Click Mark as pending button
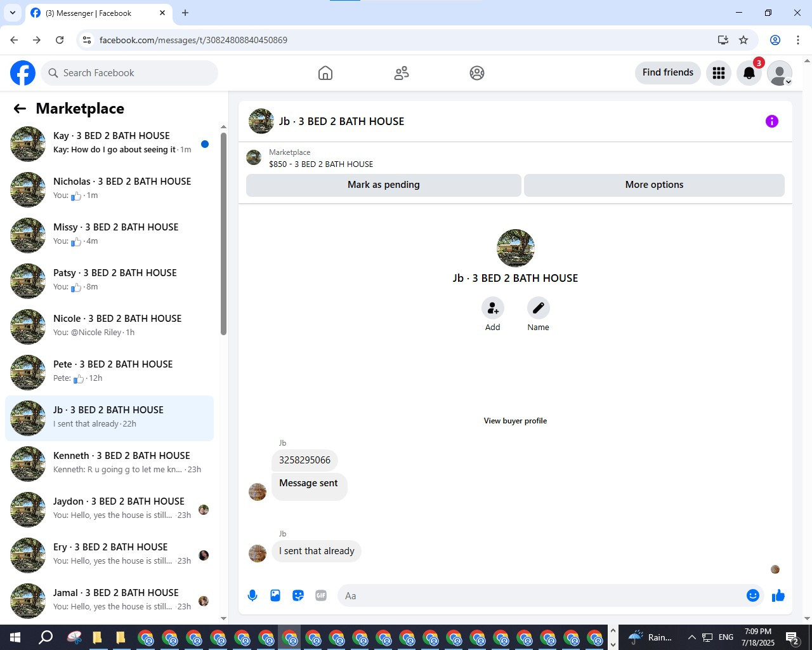 pyautogui.click(x=384, y=185)
